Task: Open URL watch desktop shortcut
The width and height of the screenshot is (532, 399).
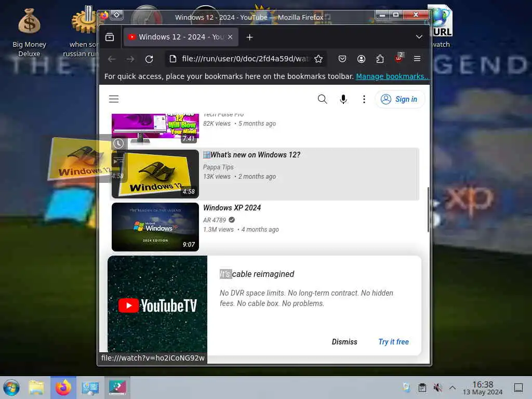Action: pyautogui.click(x=441, y=27)
